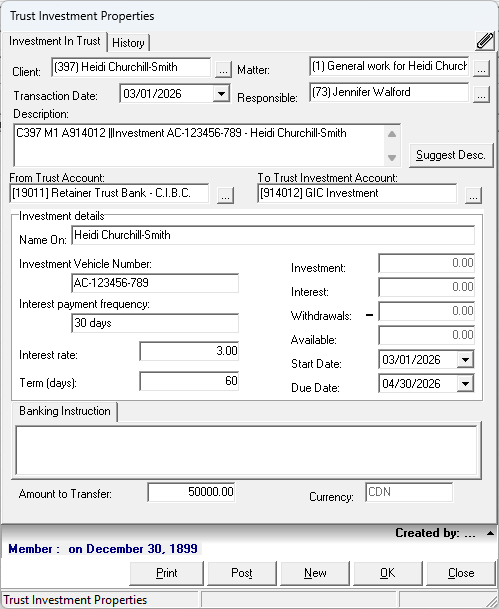Click the Interest payment frequency field
Image resolution: width=499 pixels, height=609 pixels.
(155, 323)
